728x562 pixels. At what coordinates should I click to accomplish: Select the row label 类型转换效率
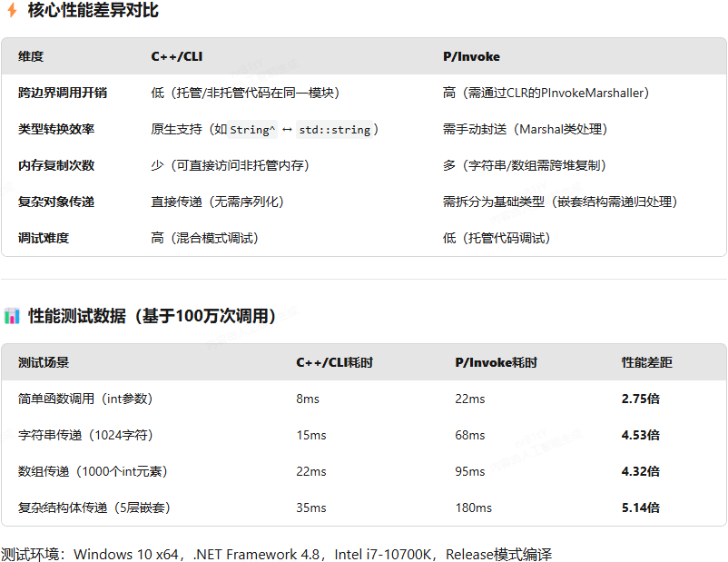tap(56, 129)
